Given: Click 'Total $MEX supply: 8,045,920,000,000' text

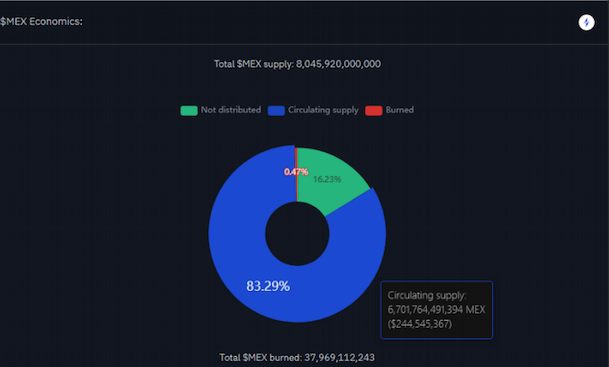Looking at the screenshot, I should tap(297, 64).
